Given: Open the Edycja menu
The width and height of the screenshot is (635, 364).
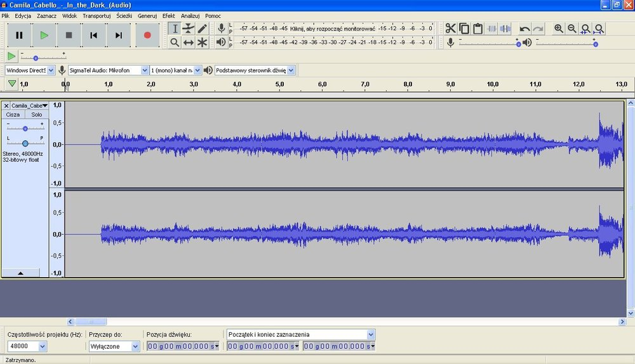Looking at the screenshot, I should click(23, 16).
